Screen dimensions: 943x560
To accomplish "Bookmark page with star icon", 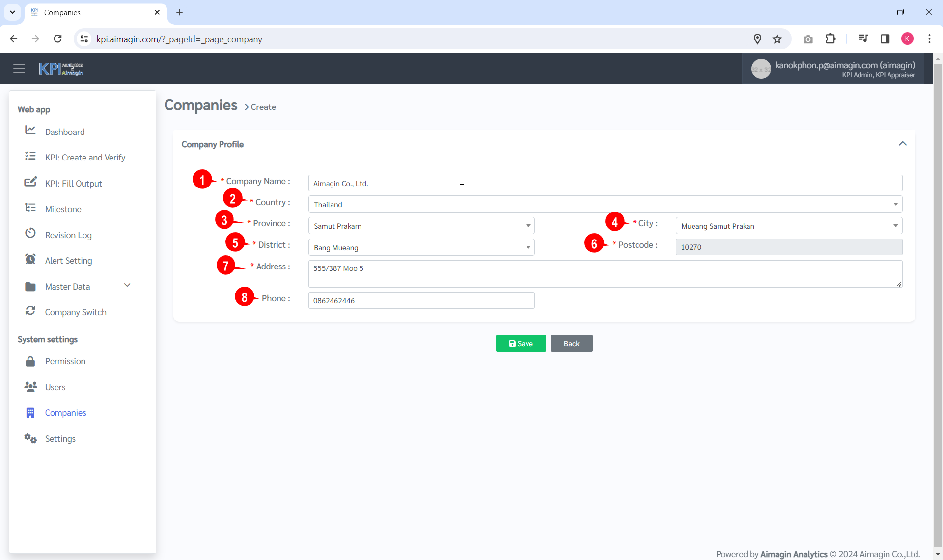I will (x=777, y=39).
